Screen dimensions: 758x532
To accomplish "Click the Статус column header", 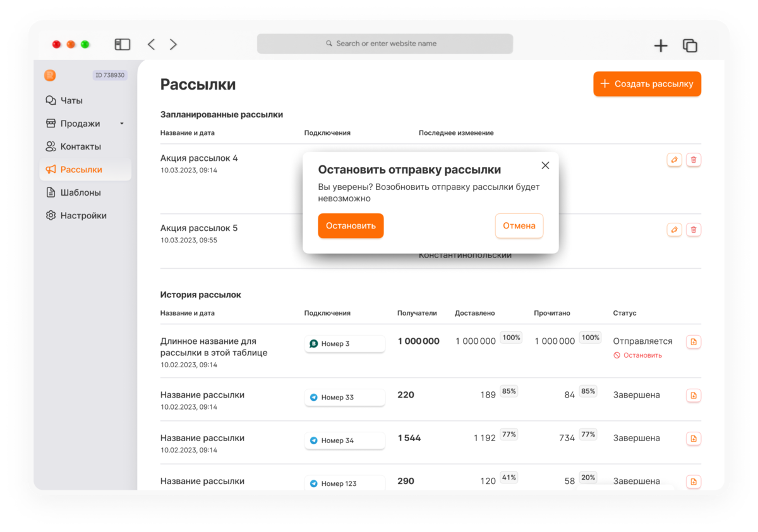I will (x=624, y=313).
